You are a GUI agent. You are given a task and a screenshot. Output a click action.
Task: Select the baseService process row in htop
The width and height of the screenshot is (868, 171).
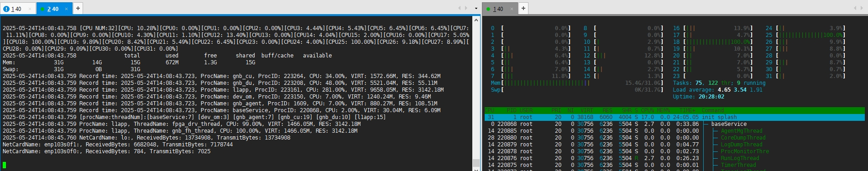coord(675,124)
